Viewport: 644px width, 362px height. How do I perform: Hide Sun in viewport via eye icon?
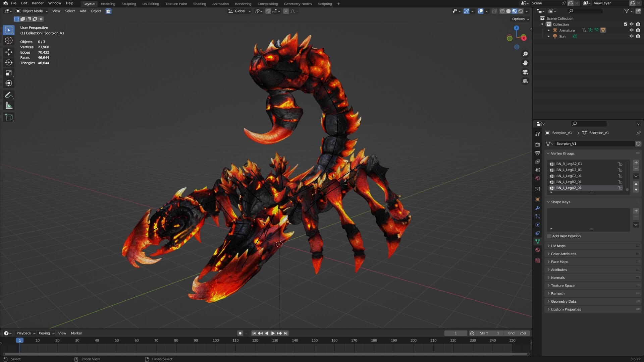click(631, 36)
